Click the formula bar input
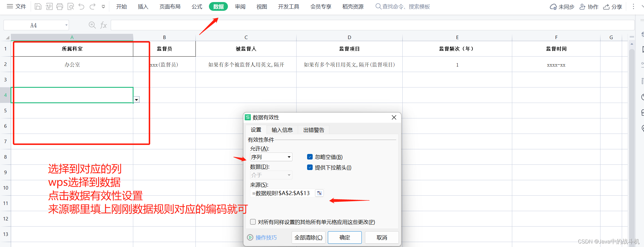 [373, 25]
